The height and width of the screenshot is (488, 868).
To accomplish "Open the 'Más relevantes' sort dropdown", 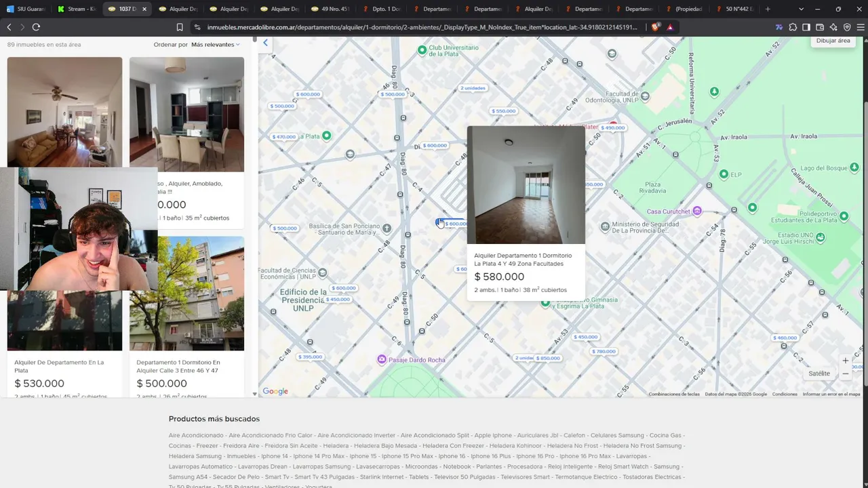I will click(x=215, y=45).
